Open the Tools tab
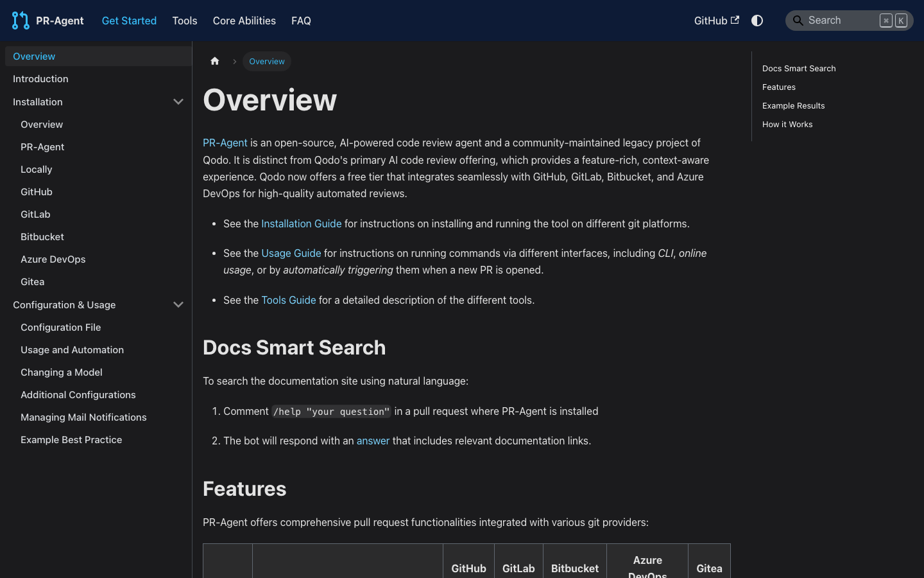 185,21
